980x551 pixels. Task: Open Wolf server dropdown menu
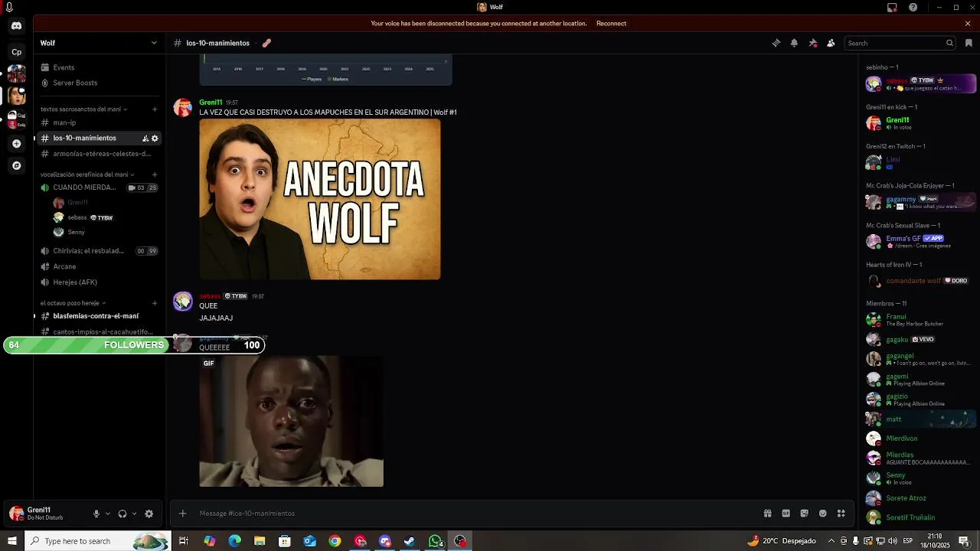point(100,43)
